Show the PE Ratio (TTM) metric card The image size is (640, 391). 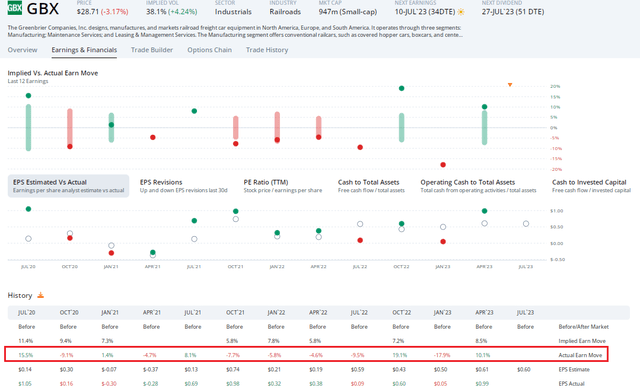pyautogui.click(x=283, y=186)
